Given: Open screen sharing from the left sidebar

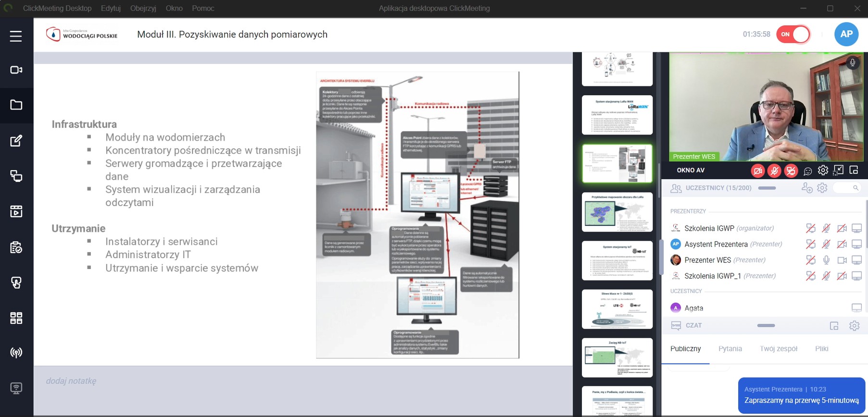Looking at the screenshot, I should 16,176.
